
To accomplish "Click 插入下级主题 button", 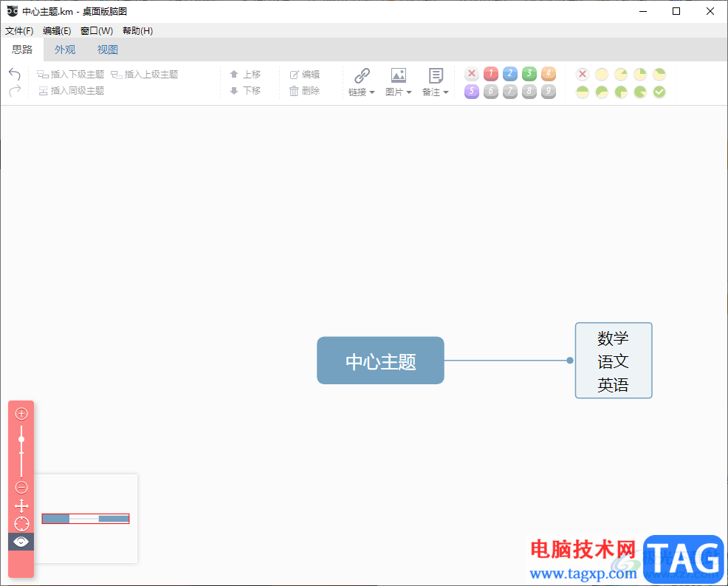I will pos(71,75).
